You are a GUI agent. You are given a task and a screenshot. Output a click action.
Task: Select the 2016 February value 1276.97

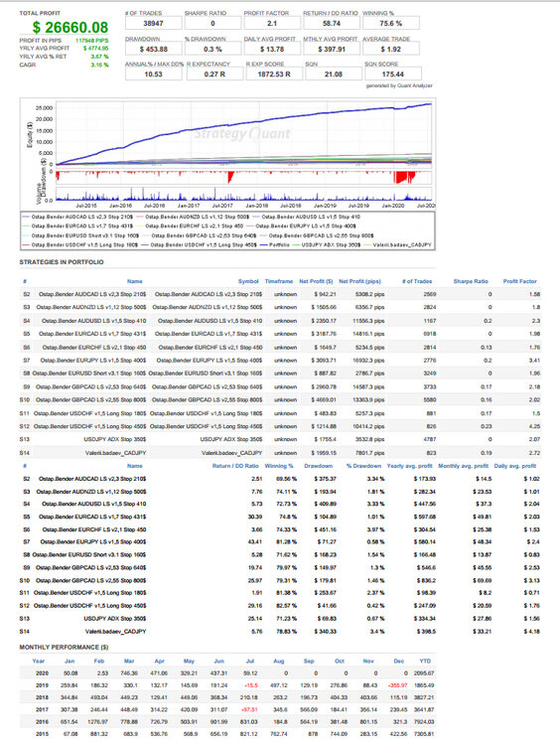[x=99, y=722]
